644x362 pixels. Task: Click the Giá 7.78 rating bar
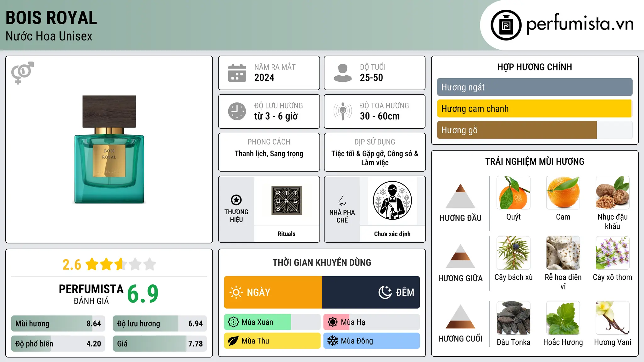(160, 343)
